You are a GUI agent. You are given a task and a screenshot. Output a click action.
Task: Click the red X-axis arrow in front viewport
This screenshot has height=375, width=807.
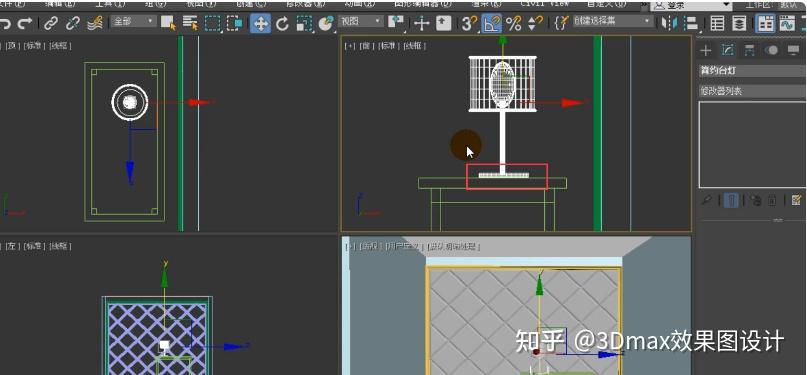[x=573, y=103]
